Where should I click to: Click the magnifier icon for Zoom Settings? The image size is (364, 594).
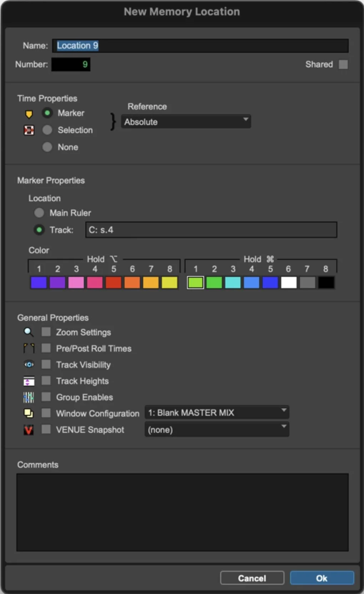click(29, 332)
